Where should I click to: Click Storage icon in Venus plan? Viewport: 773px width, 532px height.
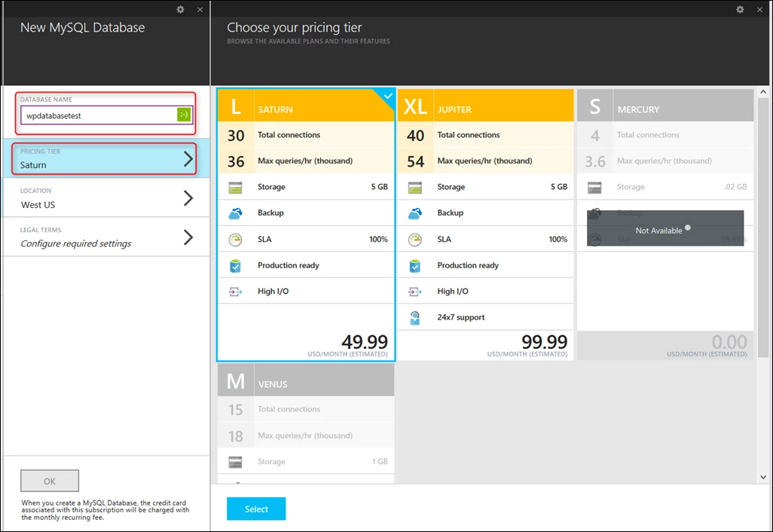click(x=236, y=462)
